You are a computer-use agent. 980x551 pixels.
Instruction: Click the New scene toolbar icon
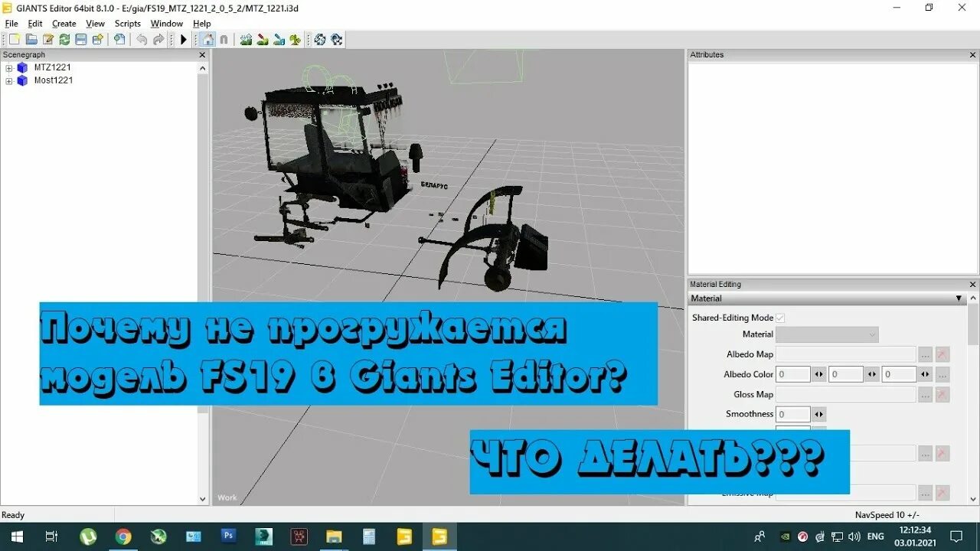[15, 40]
